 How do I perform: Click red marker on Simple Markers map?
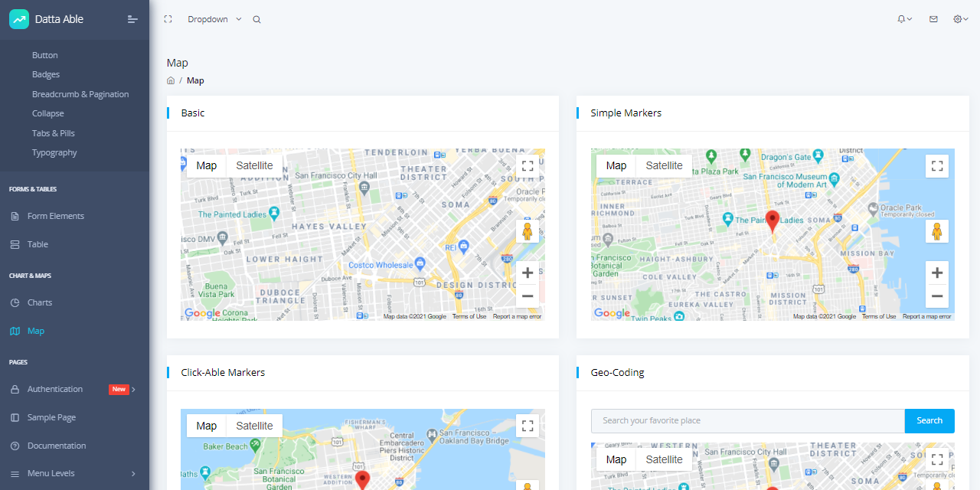tap(773, 221)
